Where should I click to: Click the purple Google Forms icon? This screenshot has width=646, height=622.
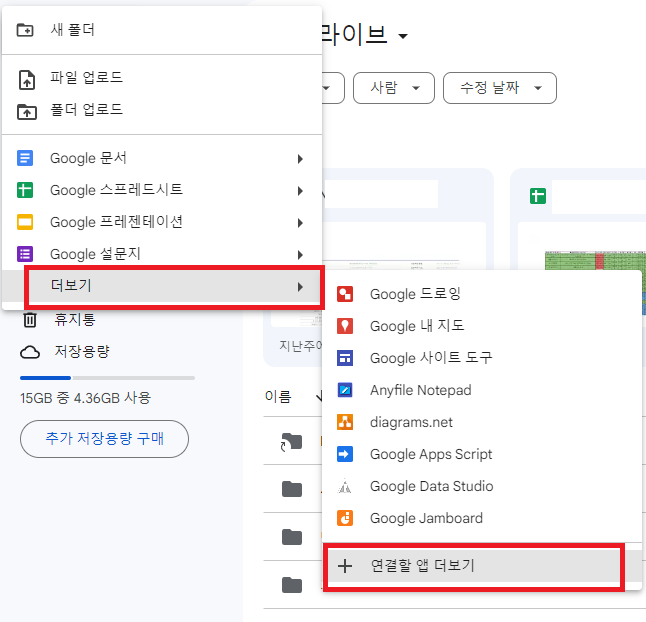[25, 254]
